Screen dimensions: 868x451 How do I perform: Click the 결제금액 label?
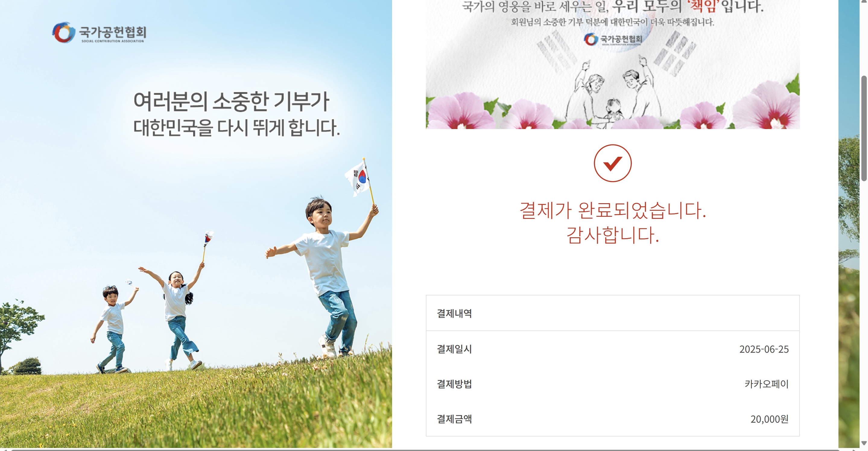point(454,419)
